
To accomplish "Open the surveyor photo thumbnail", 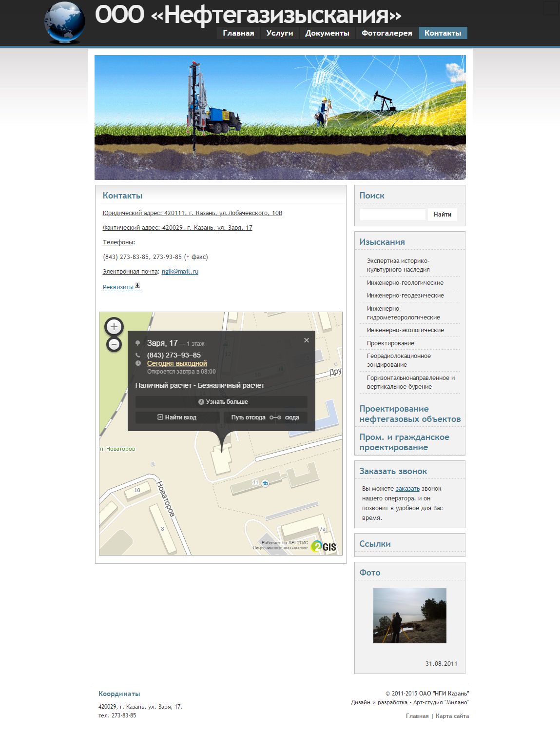I will coord(409,616).
